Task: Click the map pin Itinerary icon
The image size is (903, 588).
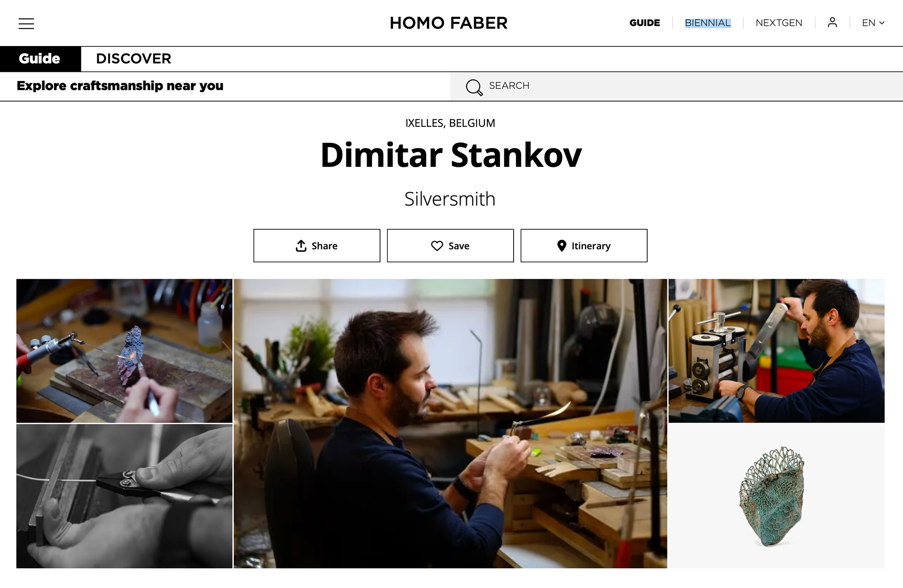Action: (x=562, y=246)
